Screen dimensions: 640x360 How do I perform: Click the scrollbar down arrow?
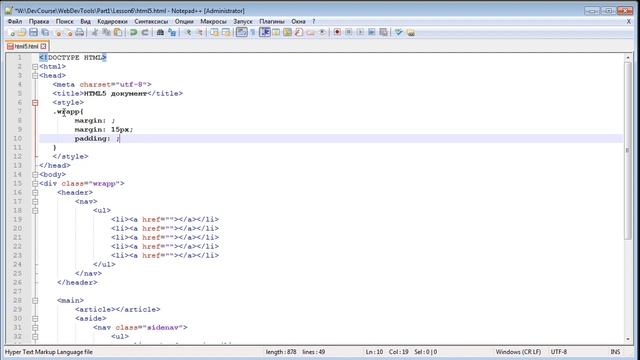coord(628,339)
